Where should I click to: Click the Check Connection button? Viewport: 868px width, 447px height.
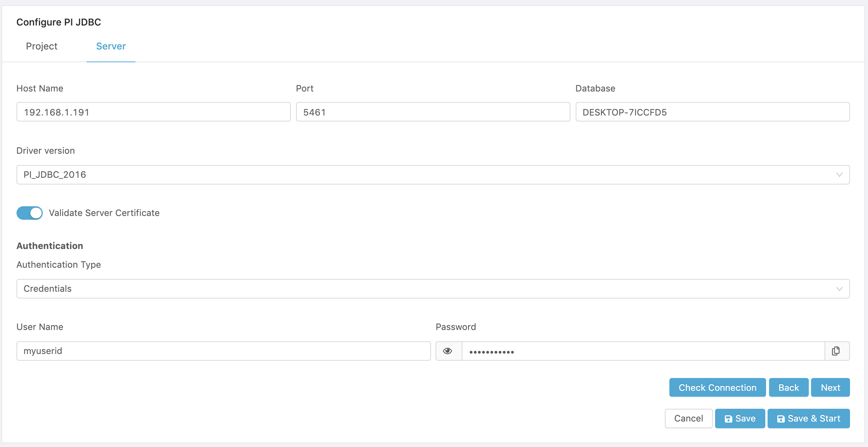pos(717,387)
